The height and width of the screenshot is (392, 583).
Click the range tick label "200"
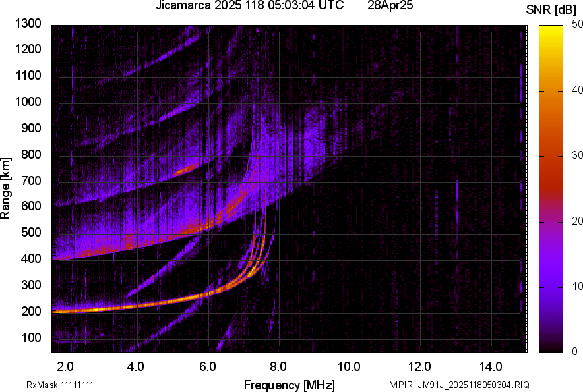(31, 311)
